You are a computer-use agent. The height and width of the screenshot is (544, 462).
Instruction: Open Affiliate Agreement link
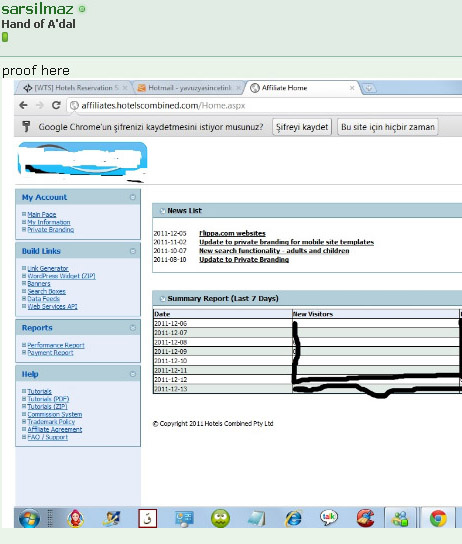pos(55,430)
